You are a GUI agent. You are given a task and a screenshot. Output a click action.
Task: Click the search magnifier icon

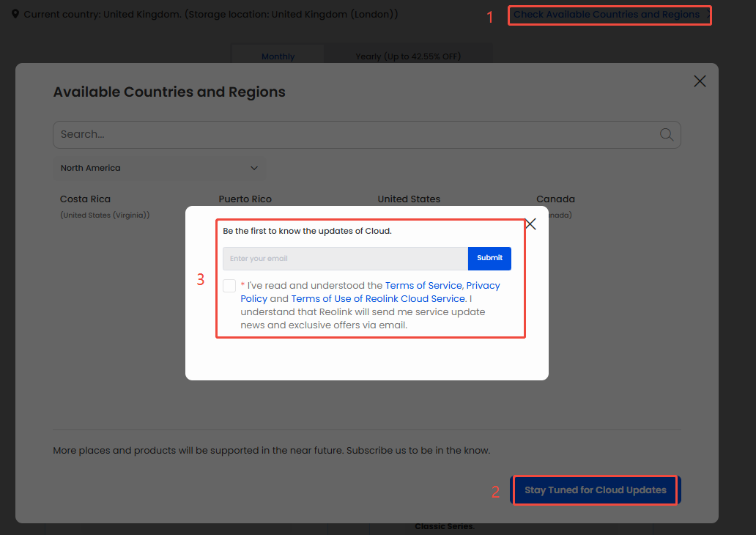click(x=667, y=135)
